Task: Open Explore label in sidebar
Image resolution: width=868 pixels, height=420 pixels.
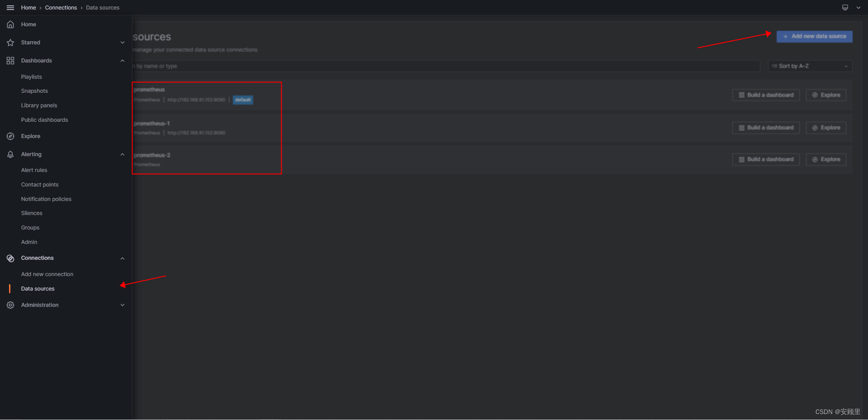Action: [30, 136]
